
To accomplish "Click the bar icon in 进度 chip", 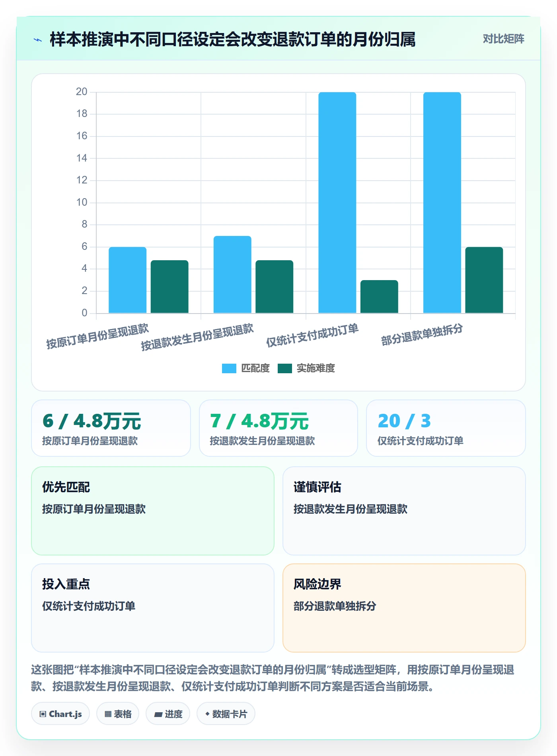I will coord(158,715).
